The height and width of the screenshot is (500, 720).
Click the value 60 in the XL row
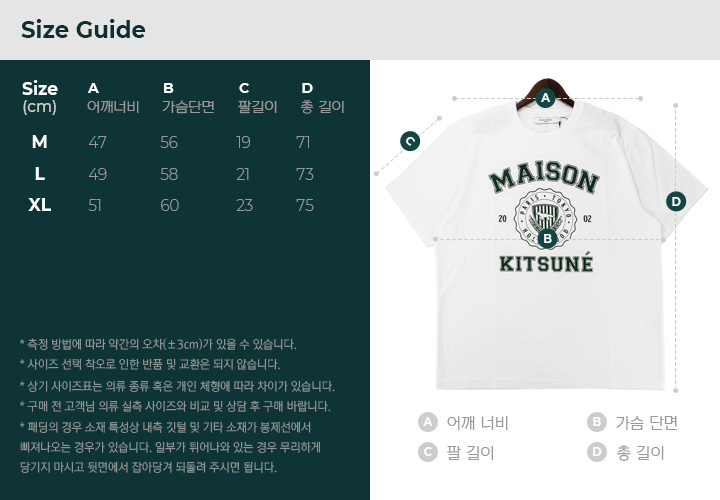tap(170, 205)
